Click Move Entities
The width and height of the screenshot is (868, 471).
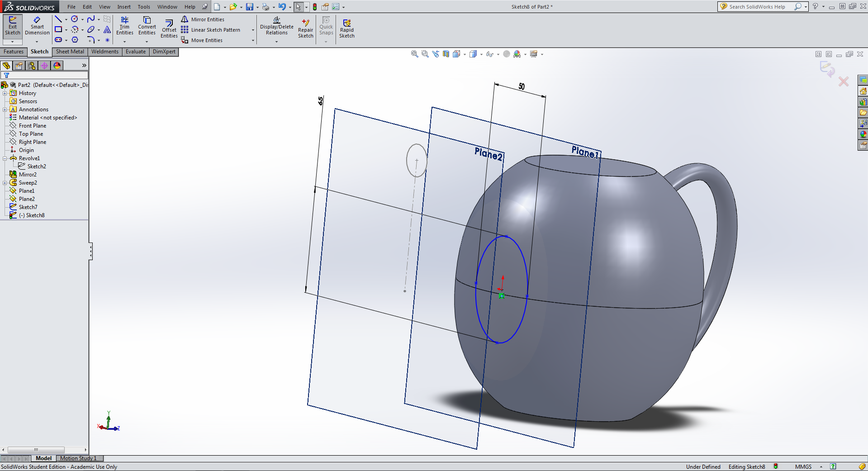[x=202, y=40]
